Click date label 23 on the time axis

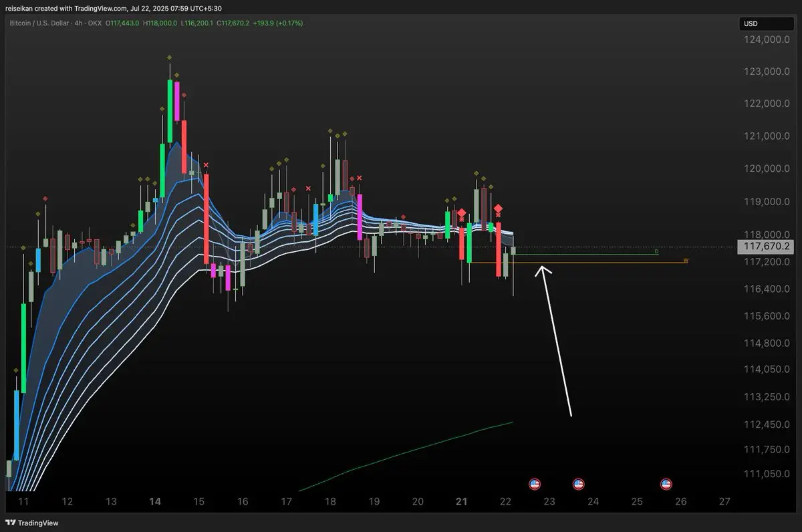pos(549,501)
